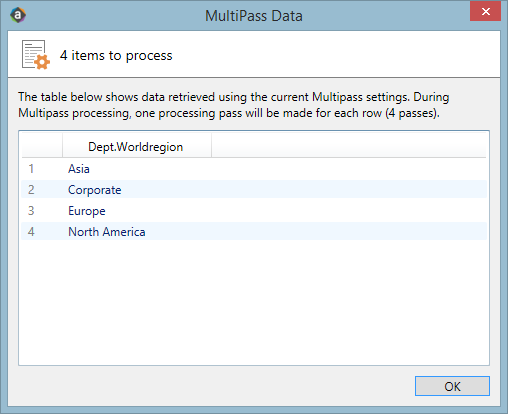The image size is (508, 414).
Task: Click the blank row-number header cell
Action: (42, 146)
